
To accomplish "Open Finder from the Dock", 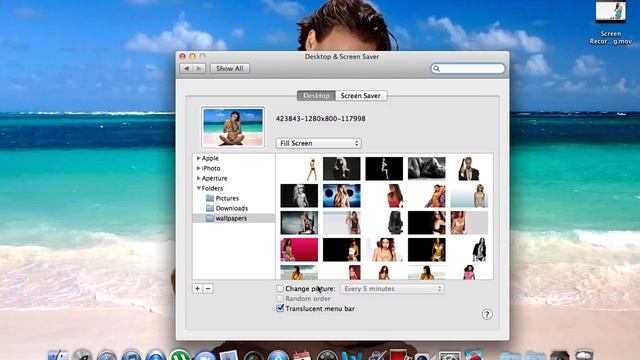I will click(x=58, y=355).
